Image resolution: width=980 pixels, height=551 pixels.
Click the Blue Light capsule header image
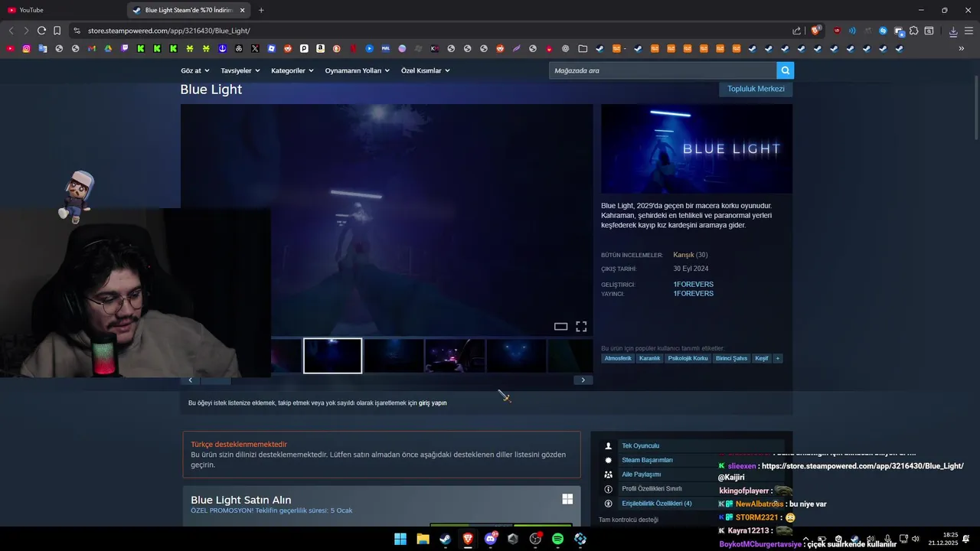pyautogui.click(x=697, y=148)
